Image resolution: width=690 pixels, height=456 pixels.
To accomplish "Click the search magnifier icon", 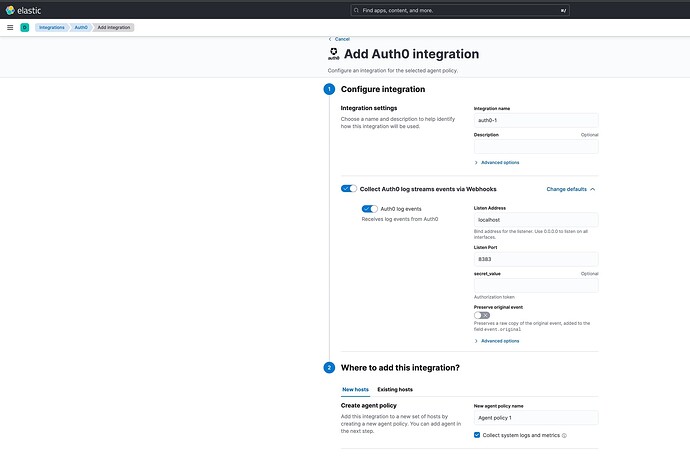I will (358, 10).
